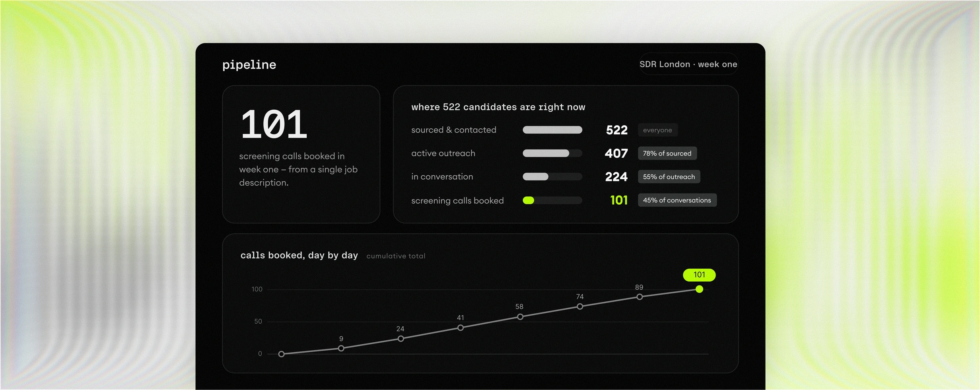Click the chart data point labeled 89
The width and height of the screenshot is (980, 390).
click(640, 297)
